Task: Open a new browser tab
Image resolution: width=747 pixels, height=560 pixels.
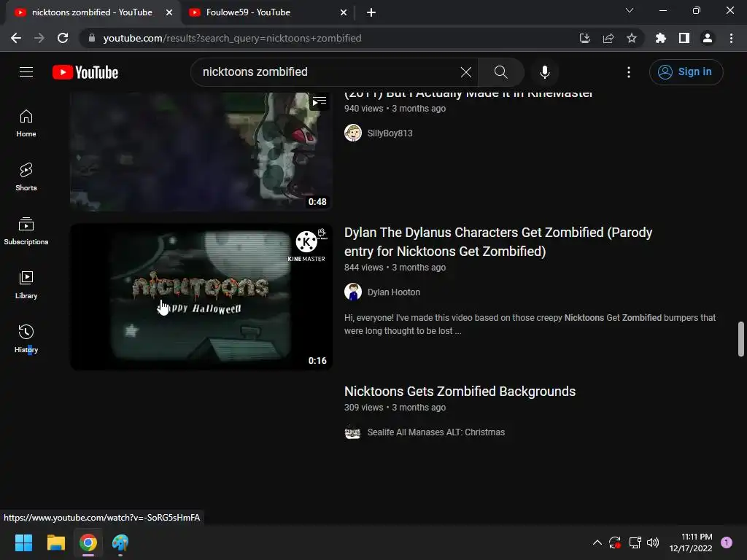Action: [371, 12]
